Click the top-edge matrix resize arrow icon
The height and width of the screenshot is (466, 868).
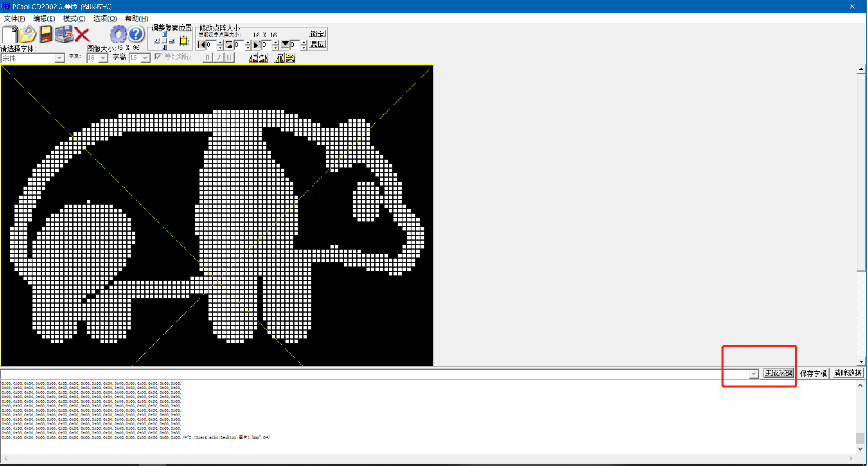229,45
